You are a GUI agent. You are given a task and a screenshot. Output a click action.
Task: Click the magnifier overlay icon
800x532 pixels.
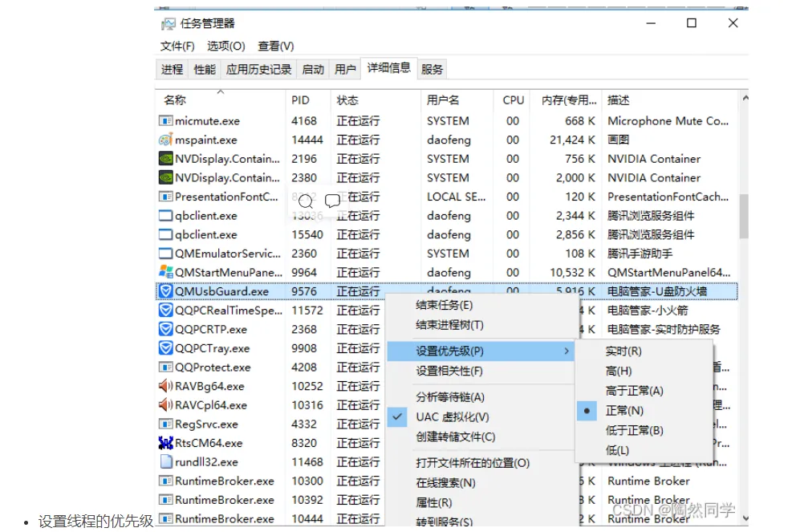[306, 201]
